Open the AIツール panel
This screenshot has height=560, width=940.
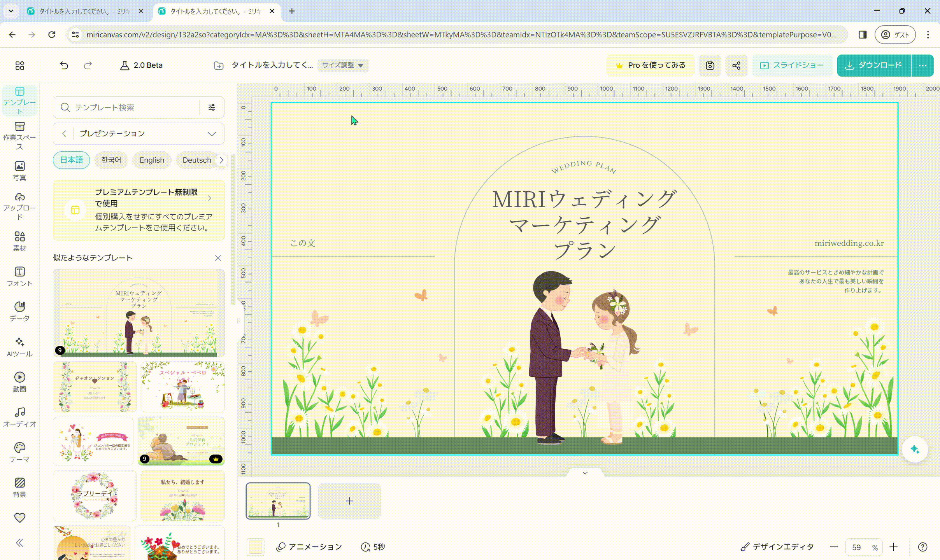pos(19,346)
